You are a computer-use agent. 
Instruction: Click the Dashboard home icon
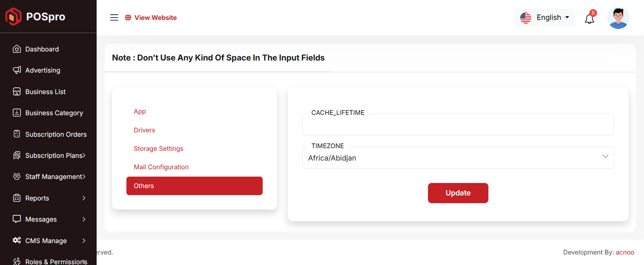click(17, 49)
